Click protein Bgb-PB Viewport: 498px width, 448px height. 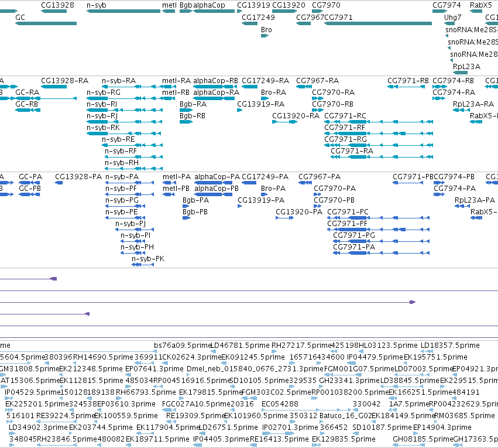point(195,212)
